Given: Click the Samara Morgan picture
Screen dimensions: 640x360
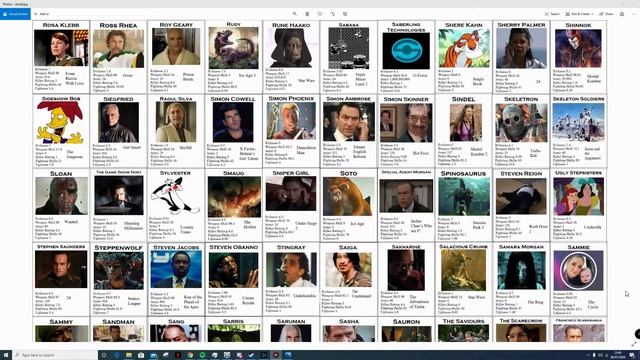Looking at the screenshot, I should (x=521, y=270).
